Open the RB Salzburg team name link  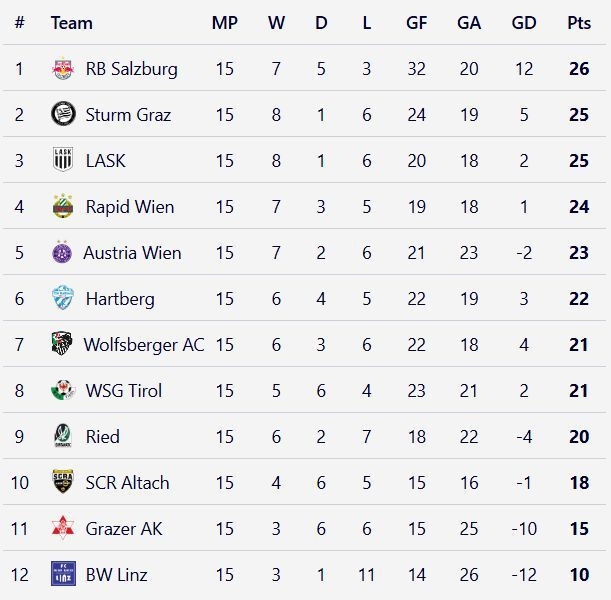pyautogui.click(x=131, y=69)
